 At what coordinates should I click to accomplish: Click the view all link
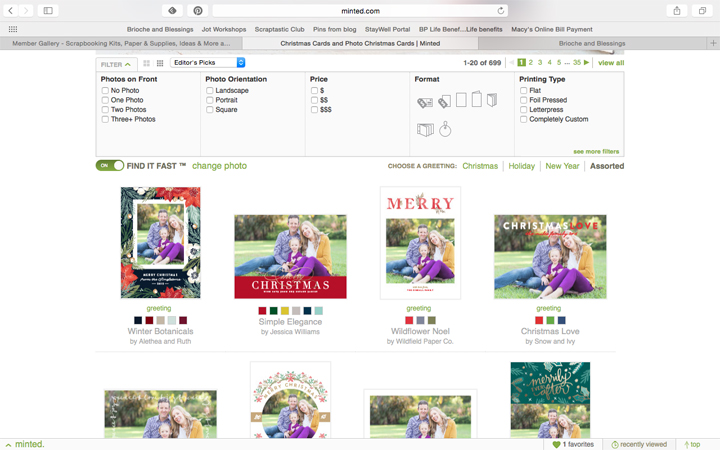[611, 62]
